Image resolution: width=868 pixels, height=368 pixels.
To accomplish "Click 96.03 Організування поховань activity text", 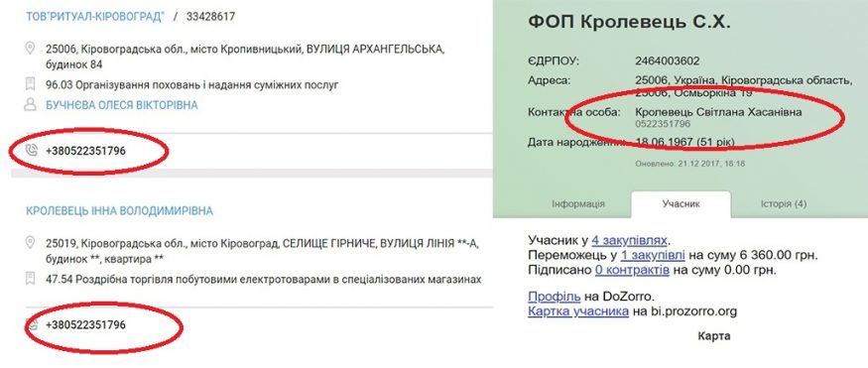I will click(192, 85).
